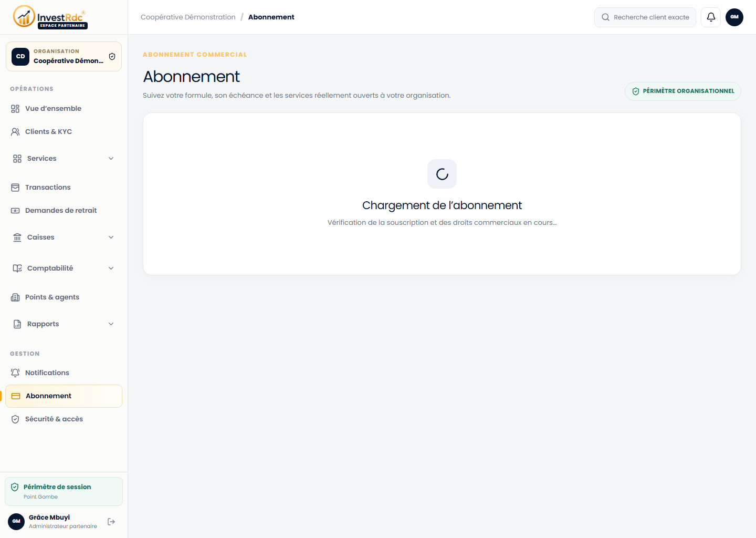
Task: Click the Transactions icon in sidebar
Action: click(x=15, y=188)
